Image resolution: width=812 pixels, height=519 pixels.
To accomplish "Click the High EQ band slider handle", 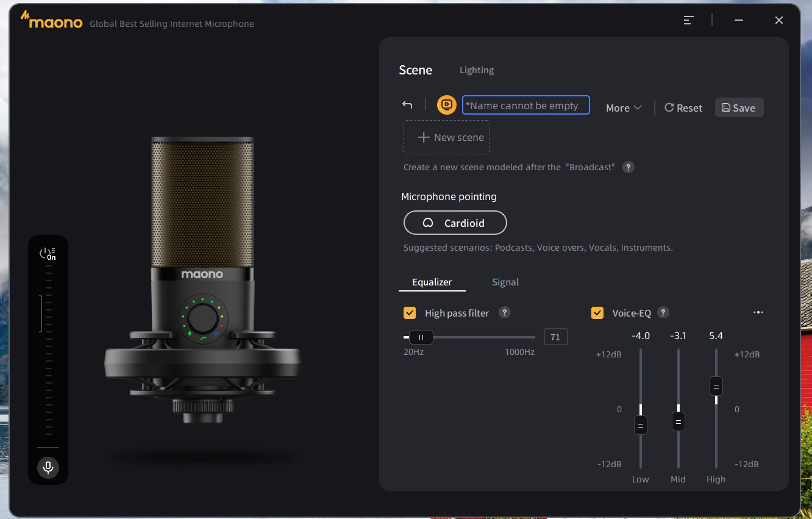I will tap(716, 387).
